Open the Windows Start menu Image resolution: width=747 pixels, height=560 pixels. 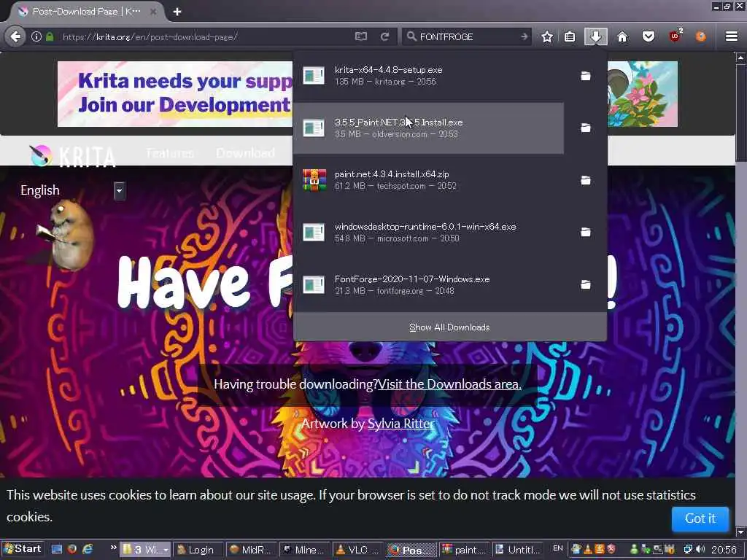(x=23, y=549)
